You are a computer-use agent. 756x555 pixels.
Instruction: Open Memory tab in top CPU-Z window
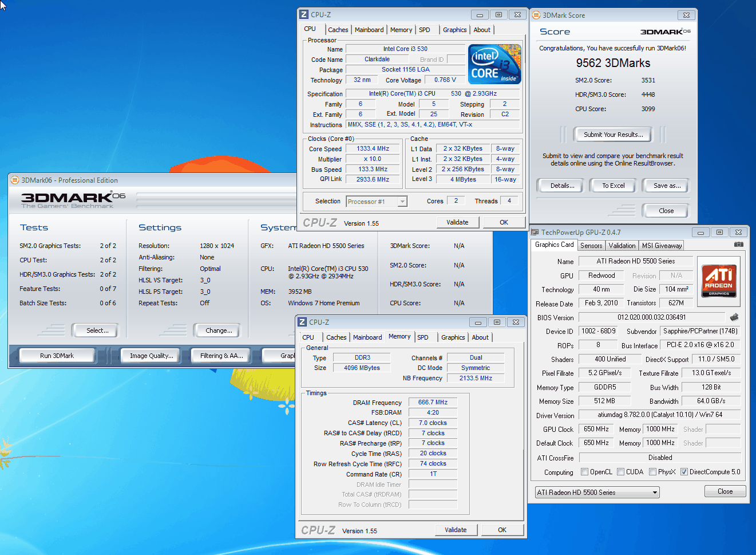point(401,30)
